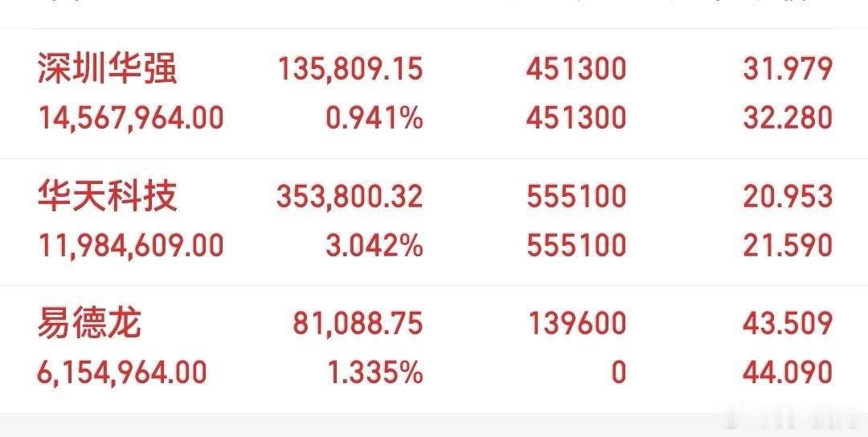Click the available quantity 0 for 易德龙
Image resolution: width=868 pixels, height=437 pixels.
[x=619, y=372]
